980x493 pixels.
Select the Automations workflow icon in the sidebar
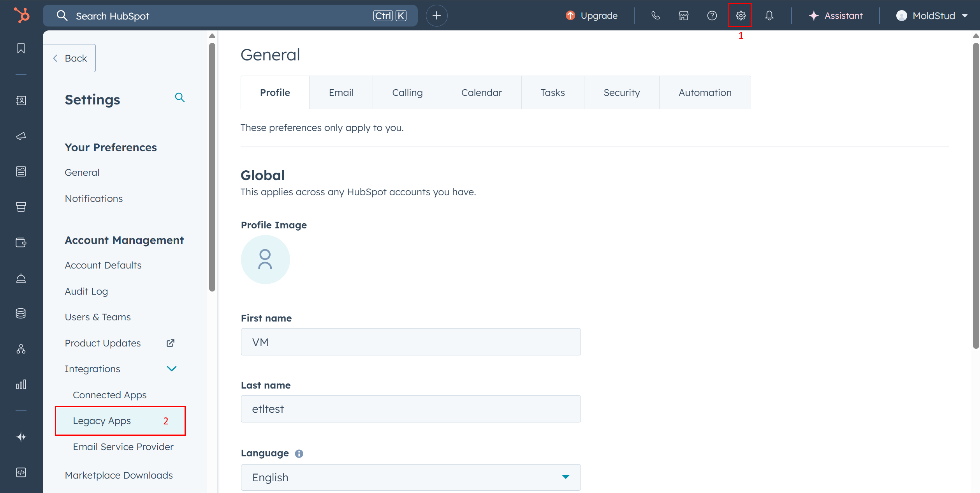(x=21, y=349)
